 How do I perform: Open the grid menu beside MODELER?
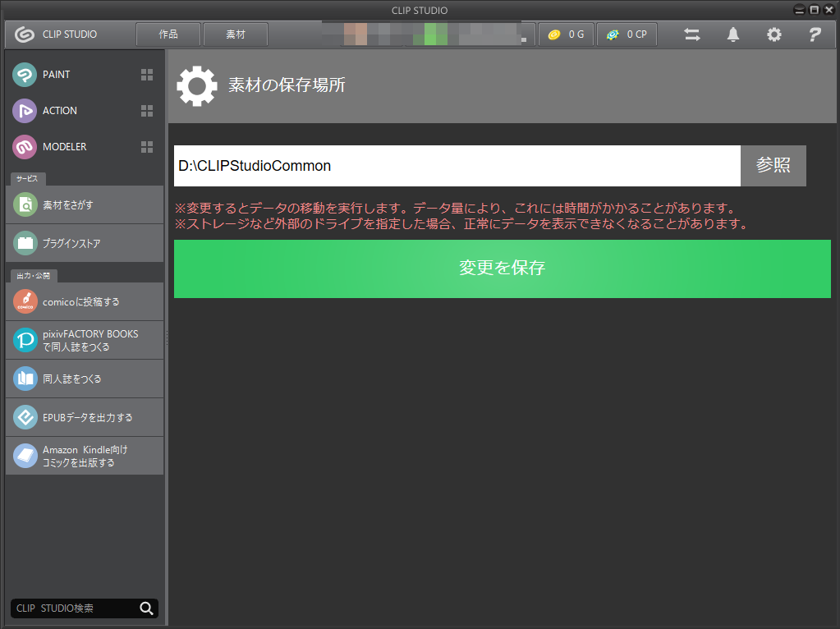147,147
